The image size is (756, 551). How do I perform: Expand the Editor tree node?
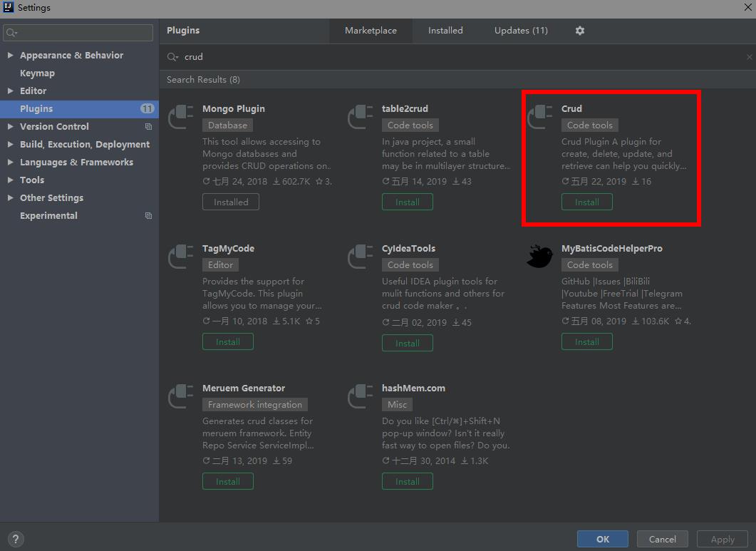point(10,91)
